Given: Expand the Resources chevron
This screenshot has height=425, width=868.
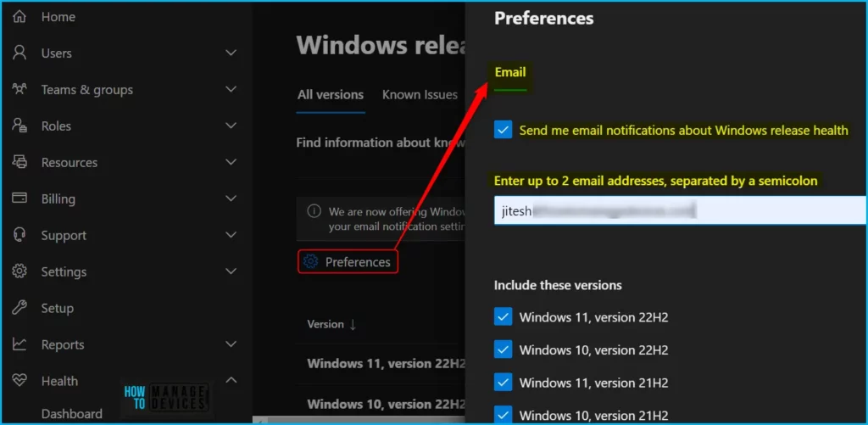Looking at the screenshot, I should pyautogui.click(x=231, y=162).
